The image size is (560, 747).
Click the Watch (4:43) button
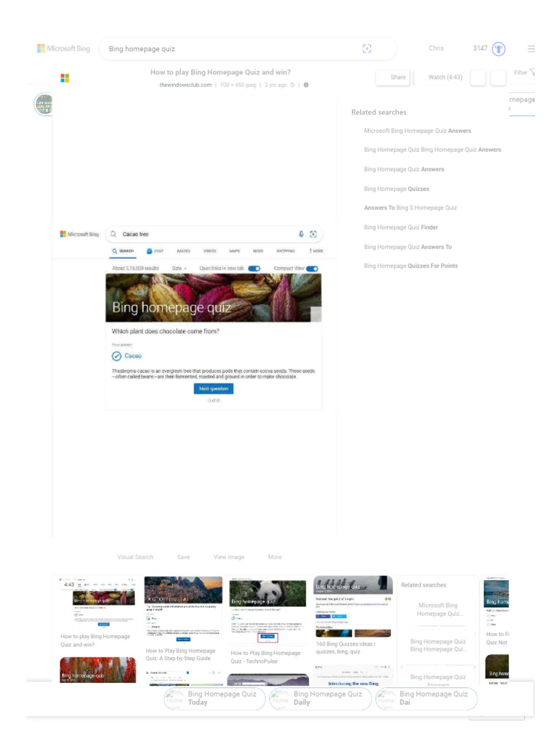click(x=440, y=77)
